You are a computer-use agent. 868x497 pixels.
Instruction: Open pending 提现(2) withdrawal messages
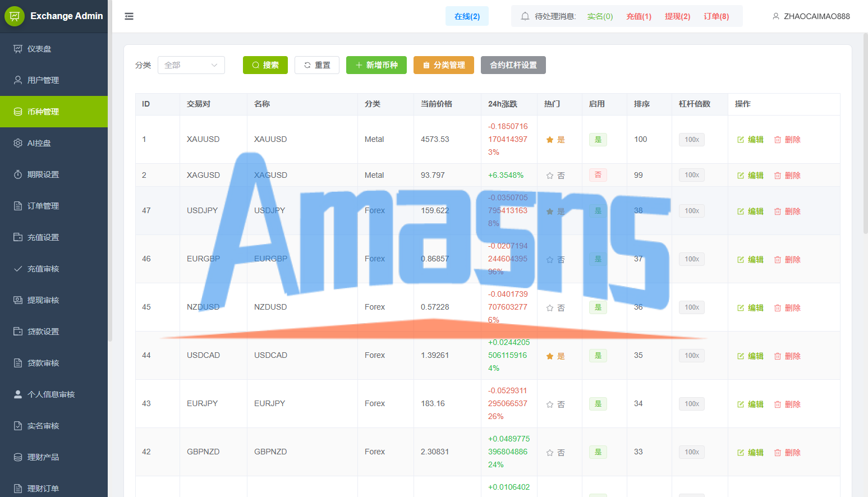(x=678, y=16)
